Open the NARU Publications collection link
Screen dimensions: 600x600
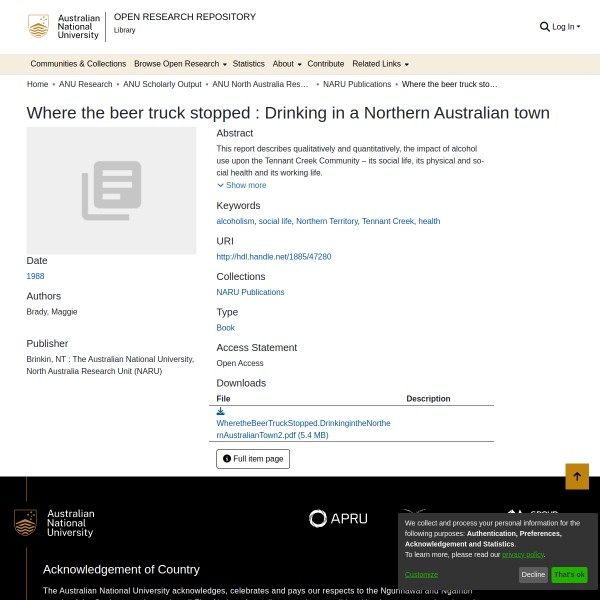pyautogui.click(x=250, y=292)
